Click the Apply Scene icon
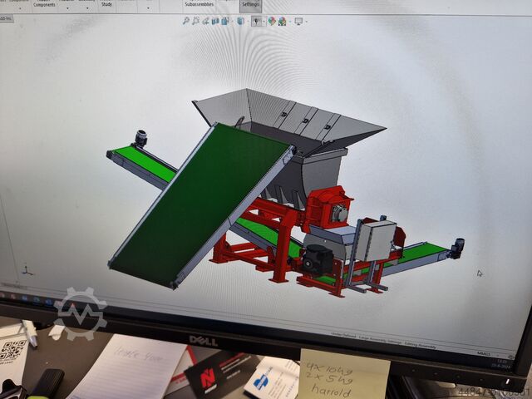This screenshot has height=399, width=532. coord(282,21)
